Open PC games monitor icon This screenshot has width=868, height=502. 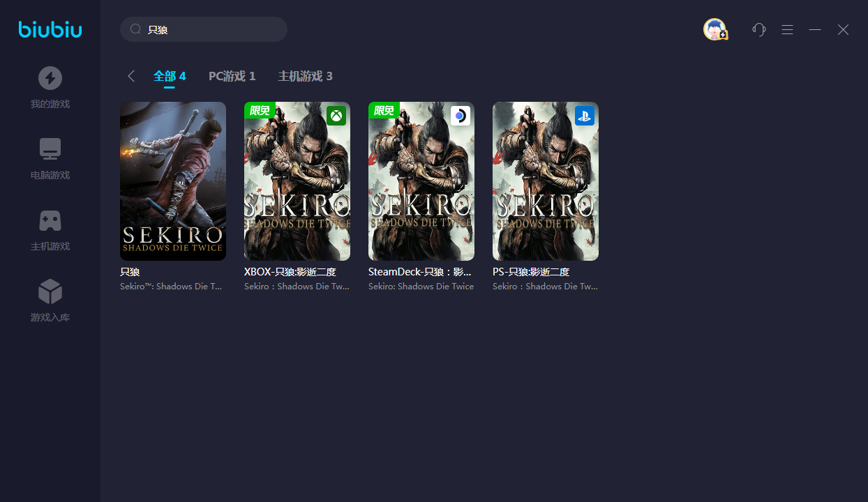(x=50, y=149)
